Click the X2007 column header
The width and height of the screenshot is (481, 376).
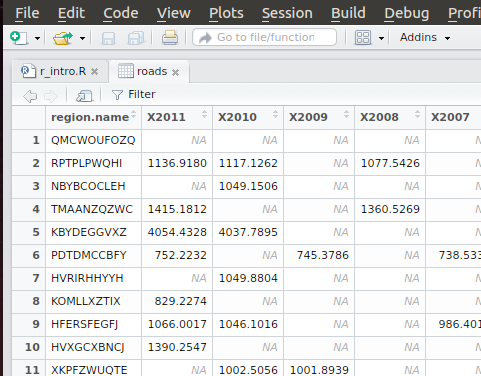(x=453, y=117)
